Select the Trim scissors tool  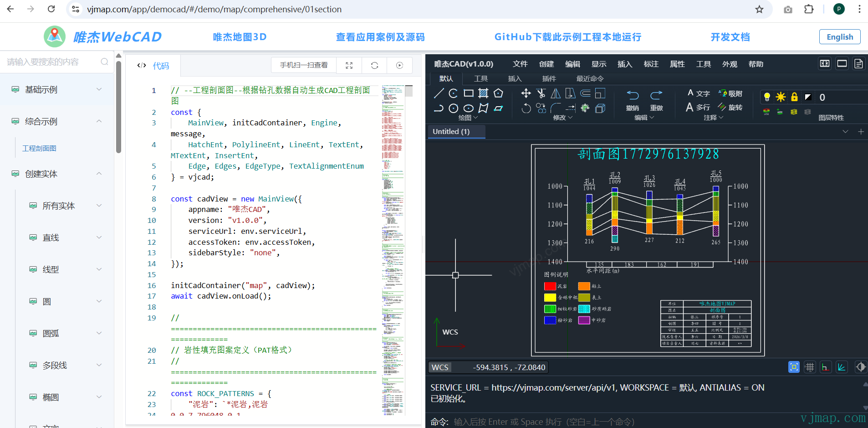coord(541,93)
